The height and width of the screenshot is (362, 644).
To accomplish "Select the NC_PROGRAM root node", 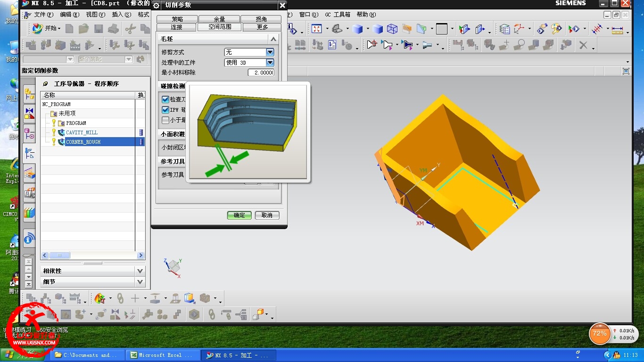I will (x=57, y=104).
